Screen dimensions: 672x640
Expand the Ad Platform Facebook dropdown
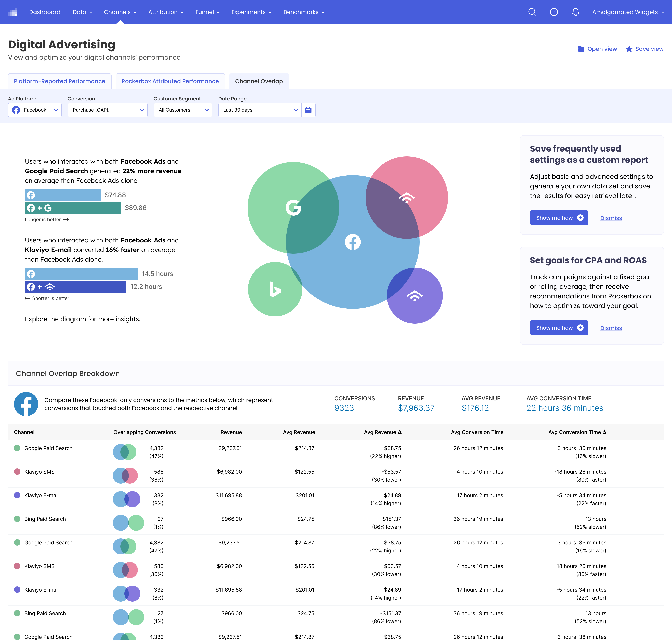[x=35, y=110]
